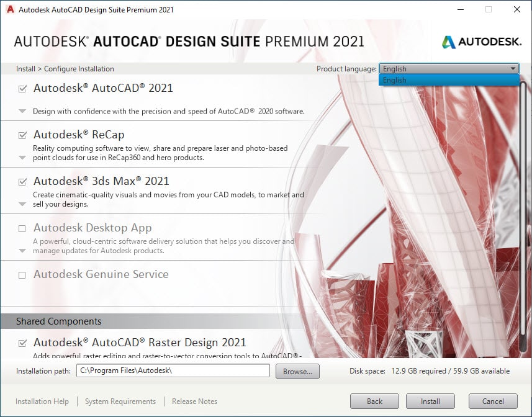The height and width of the screenshot is (417, 532).
Task: Click the Autodesk logo at top right
Action: tap(482, 42)
